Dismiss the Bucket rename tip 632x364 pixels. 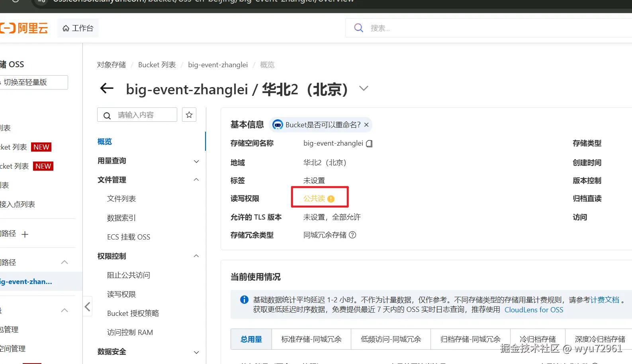point(366,125)
